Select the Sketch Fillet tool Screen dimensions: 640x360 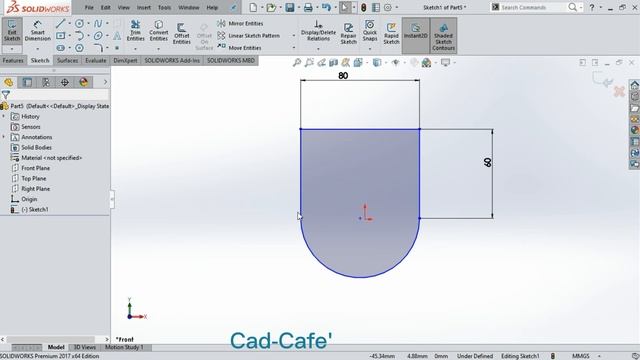coord(98,48)
